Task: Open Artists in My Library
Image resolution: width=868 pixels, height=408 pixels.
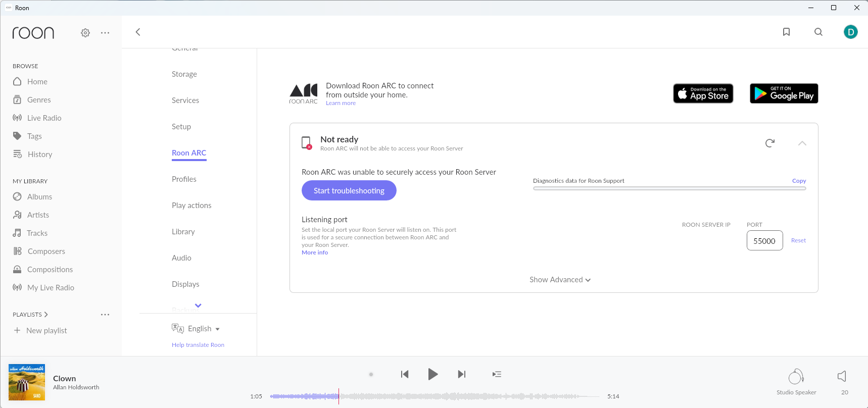Action: coord(31,215)
